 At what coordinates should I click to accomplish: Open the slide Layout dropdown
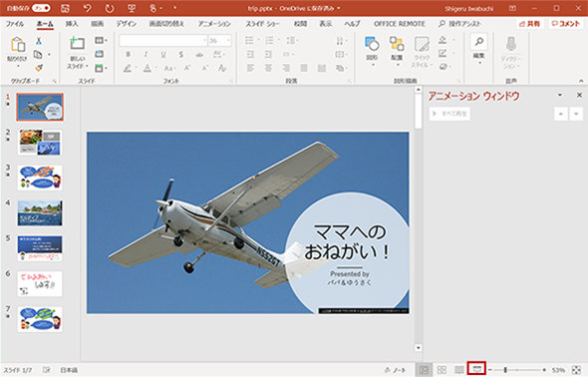(x=101, y=41)
